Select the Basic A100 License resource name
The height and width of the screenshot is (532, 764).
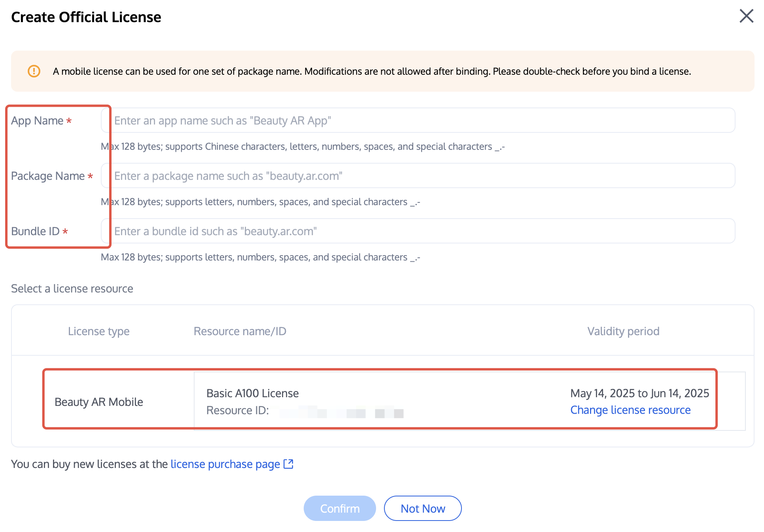[x=252, y=393]
